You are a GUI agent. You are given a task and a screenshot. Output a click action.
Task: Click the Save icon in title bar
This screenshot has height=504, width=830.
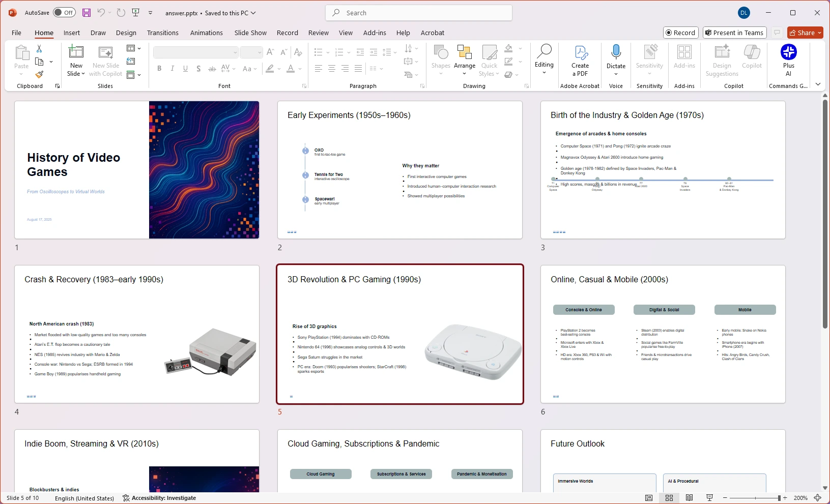point(87,13)
